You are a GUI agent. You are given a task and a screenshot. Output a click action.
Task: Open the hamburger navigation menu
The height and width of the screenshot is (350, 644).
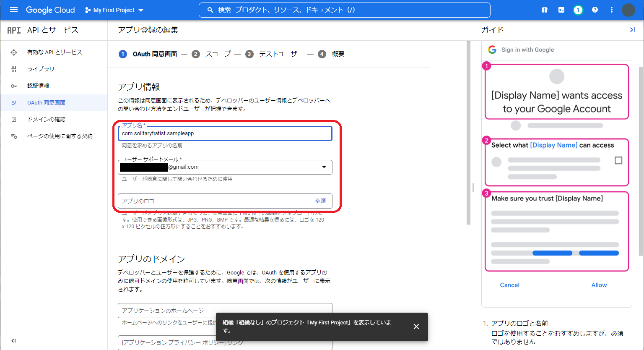coord(14,10)
